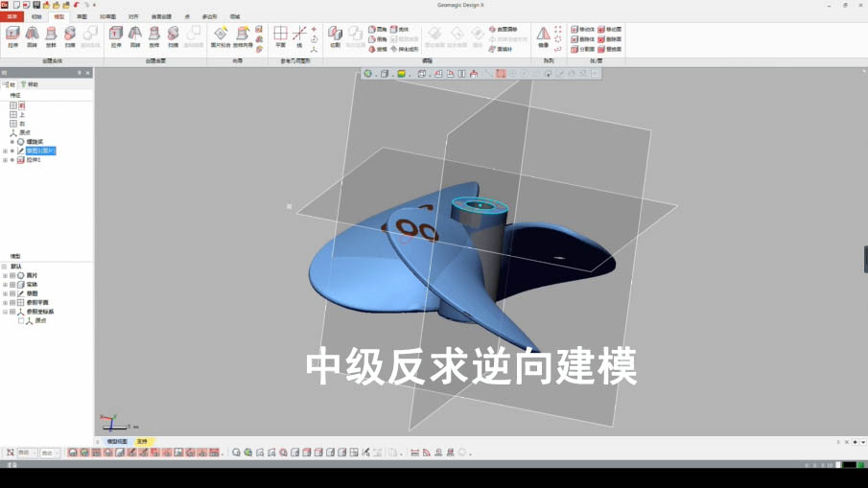Toggle visibility of 拉伸1 feature
Viewport: 868px width, 488px height.
[x=12, y=160]
